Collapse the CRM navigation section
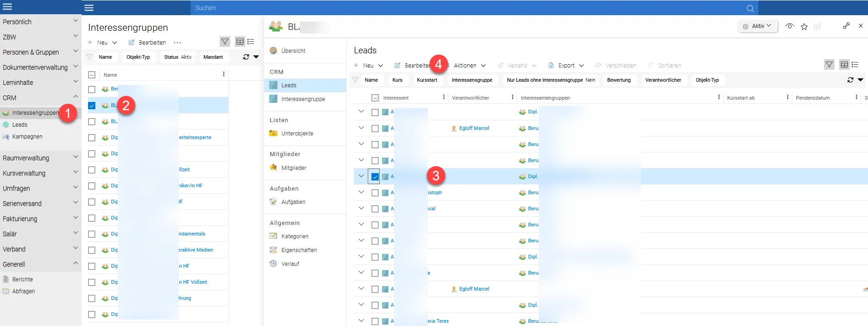The image size is (868, 326). (41, 98)
